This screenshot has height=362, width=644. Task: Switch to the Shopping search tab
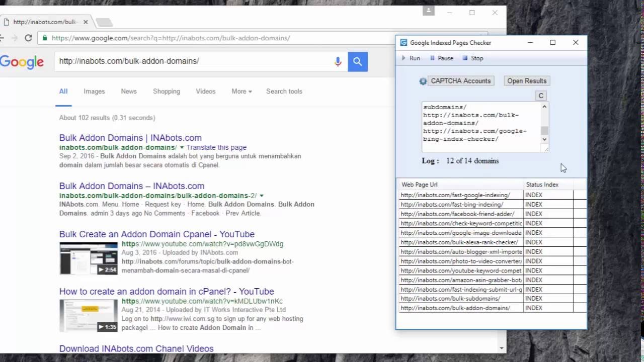(x=167, y=92)
